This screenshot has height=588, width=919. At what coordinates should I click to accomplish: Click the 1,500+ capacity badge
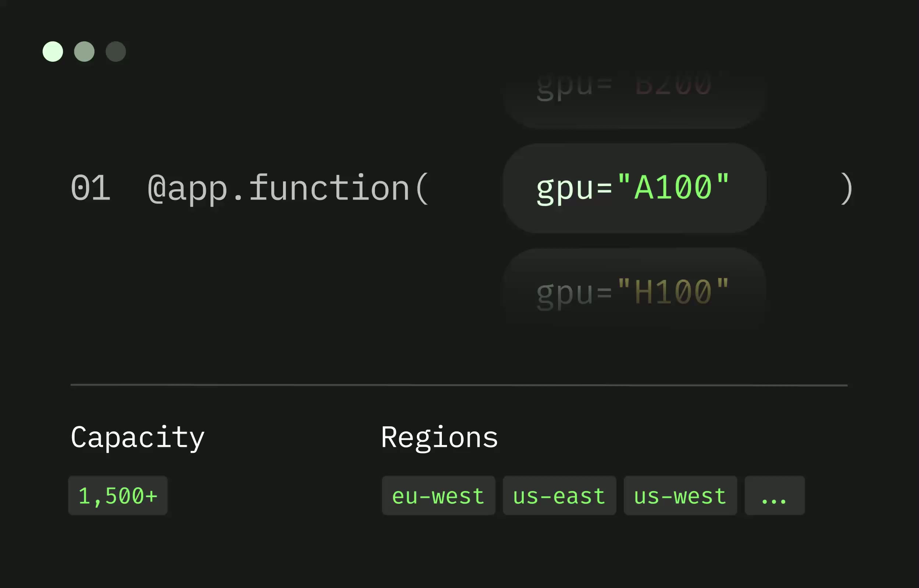tap(118, 496)
